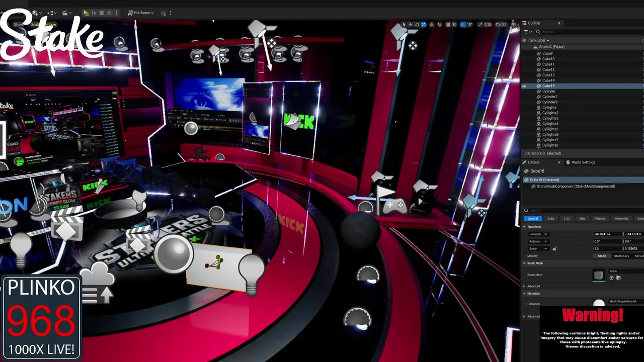Click the Show button in viewport

(x=19, y=24)
